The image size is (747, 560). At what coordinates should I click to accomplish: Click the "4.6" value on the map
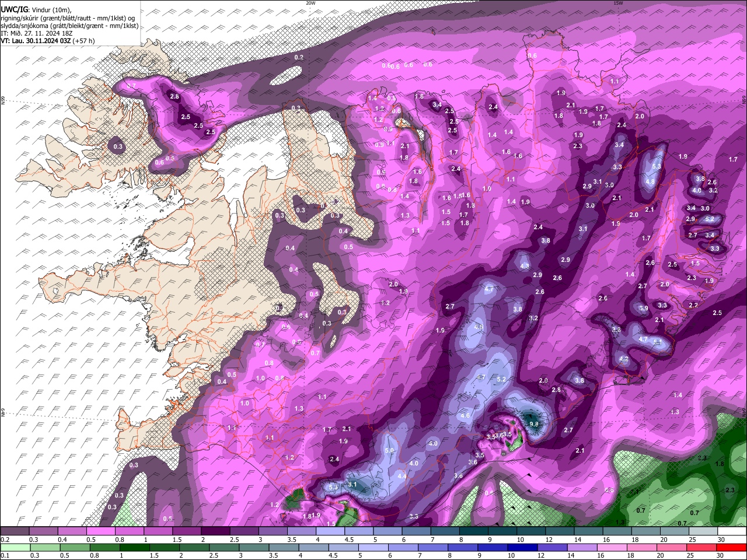tap(465, 415)
